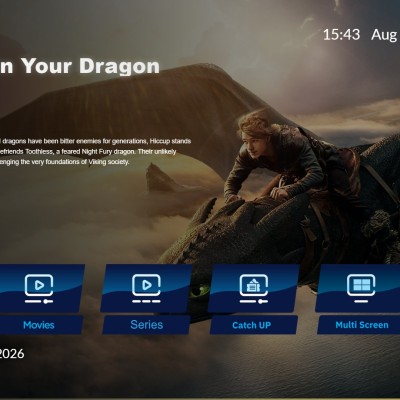Click the dashed line under the Series icon
400x400 pixels.
(x=146, y=301)
